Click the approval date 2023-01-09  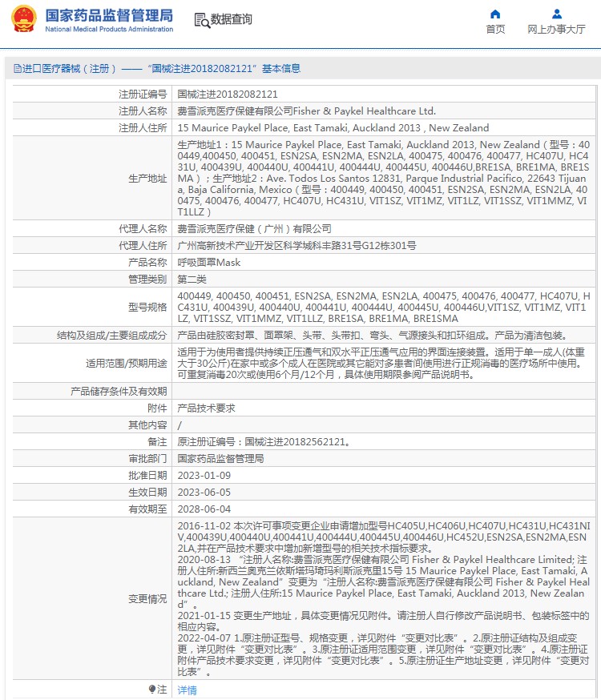pos(204,476)
